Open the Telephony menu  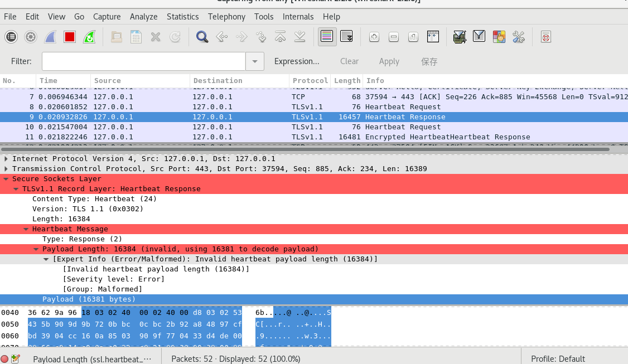[226, 16]
